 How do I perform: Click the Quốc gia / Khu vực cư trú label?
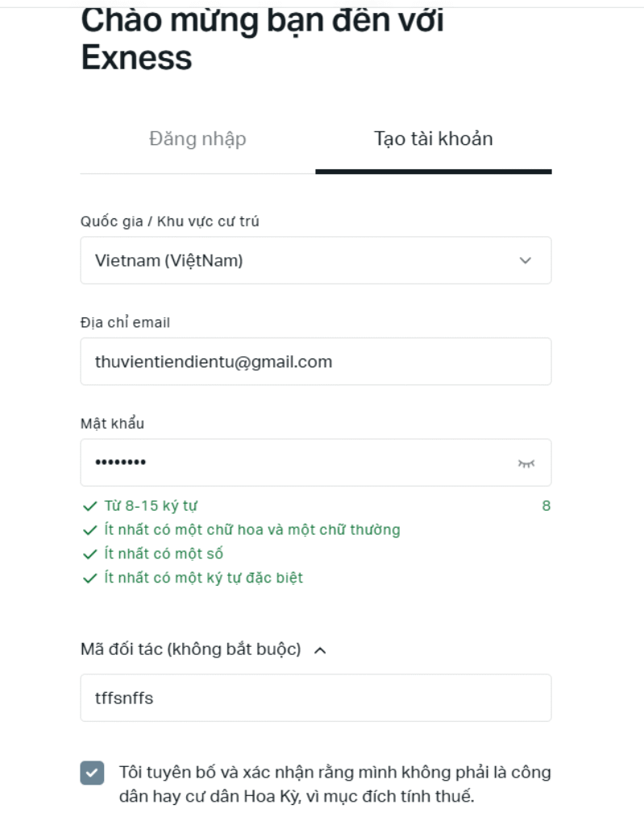click(169, 222)
